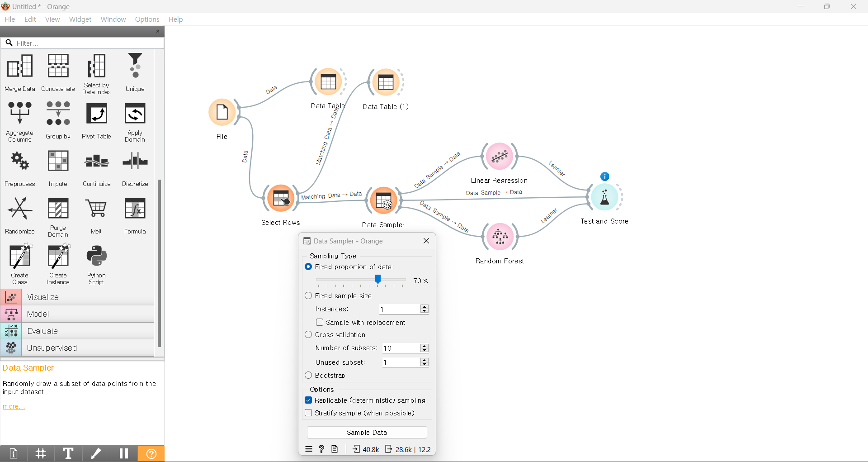Select Bootstrap radio
This screenshot has height=462, width=868.
tap(308, 376)
